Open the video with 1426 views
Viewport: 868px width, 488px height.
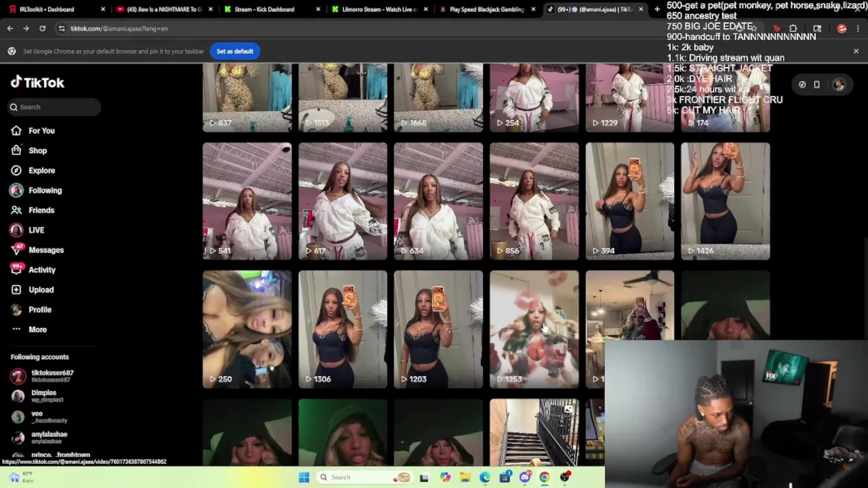(x=725, y=201)
